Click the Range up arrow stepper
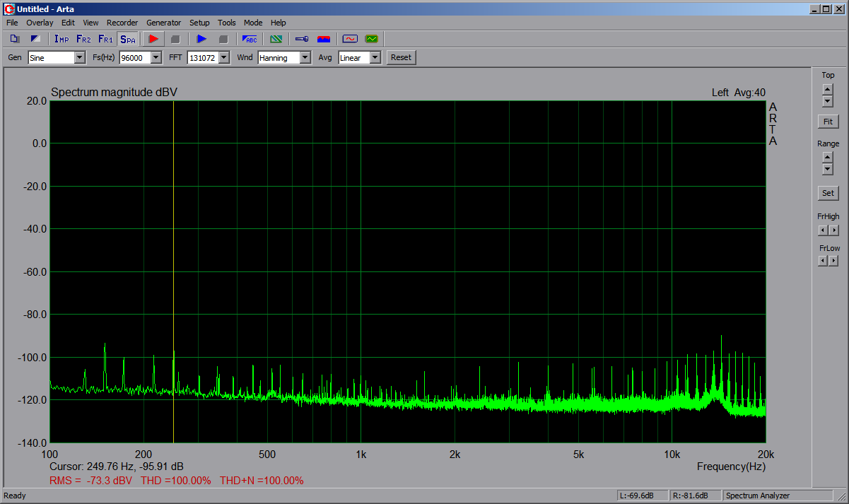 pyautogui.click(x=828, y=157)
